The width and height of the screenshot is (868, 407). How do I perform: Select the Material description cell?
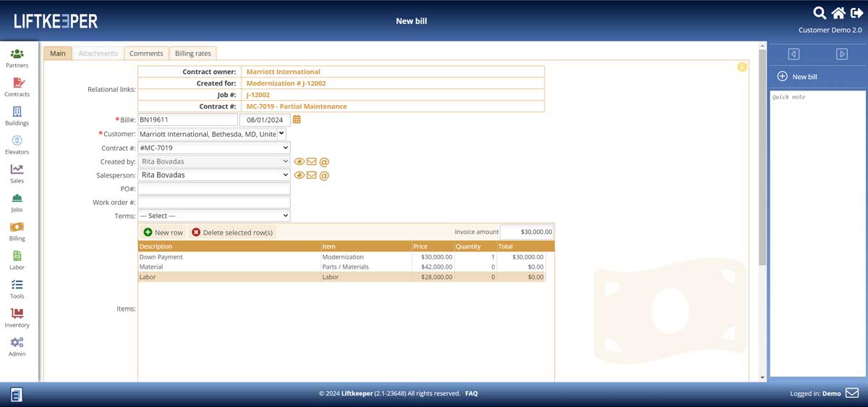coord(229,267)
